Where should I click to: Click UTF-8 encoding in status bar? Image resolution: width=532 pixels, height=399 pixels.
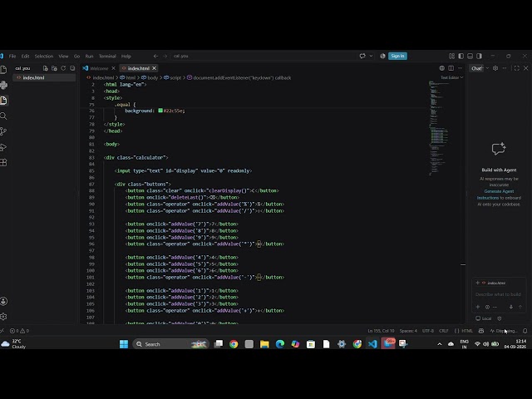[428, 331]
